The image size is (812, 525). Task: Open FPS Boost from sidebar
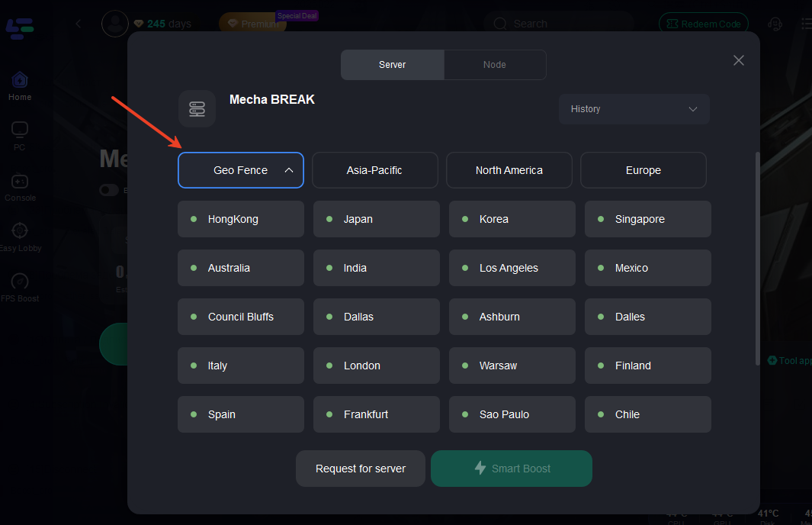pos(20,282)
